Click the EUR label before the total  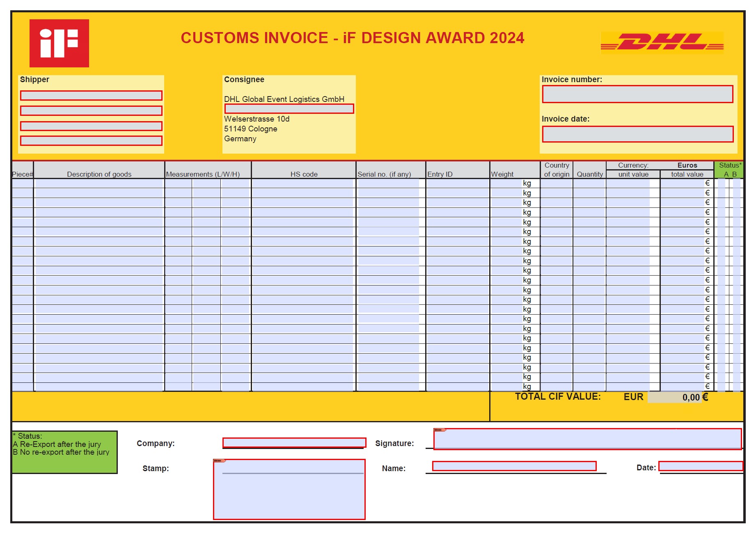(633, 397)
